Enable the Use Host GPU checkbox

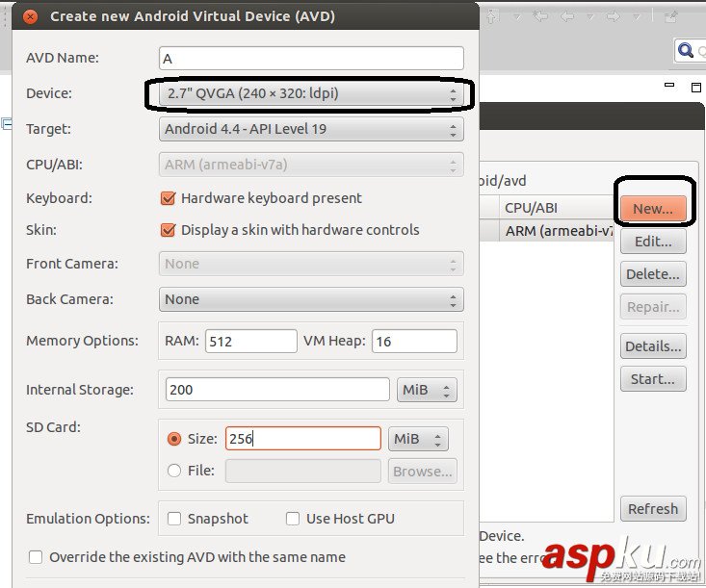[293, 519]
